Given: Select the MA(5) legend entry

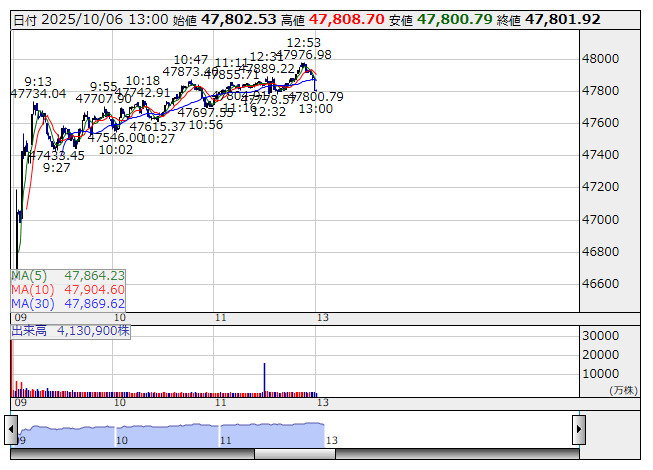Looking at the screenshot, I should tap(68, 275).
